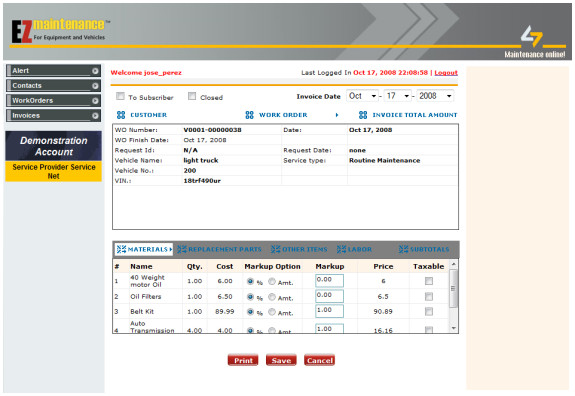Tick the Closed checkbox

tap(192, 96)
